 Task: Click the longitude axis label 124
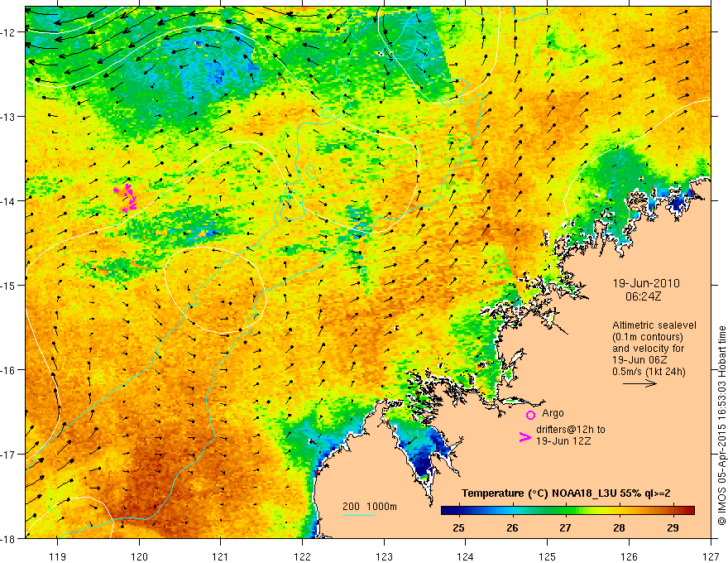click(466, 556)
